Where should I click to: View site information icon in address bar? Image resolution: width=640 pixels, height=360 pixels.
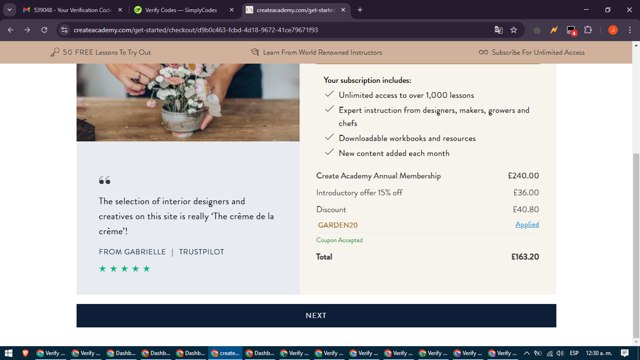(64, 30)
